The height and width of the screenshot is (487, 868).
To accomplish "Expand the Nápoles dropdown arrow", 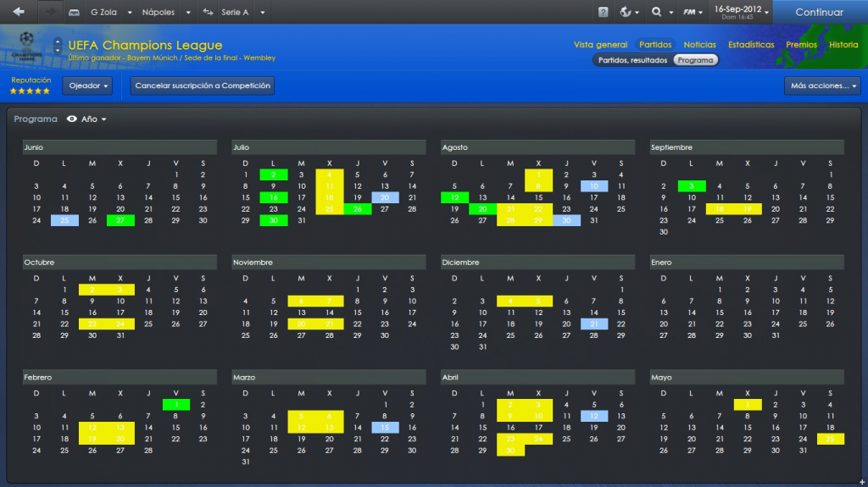I will coord(188,12).
